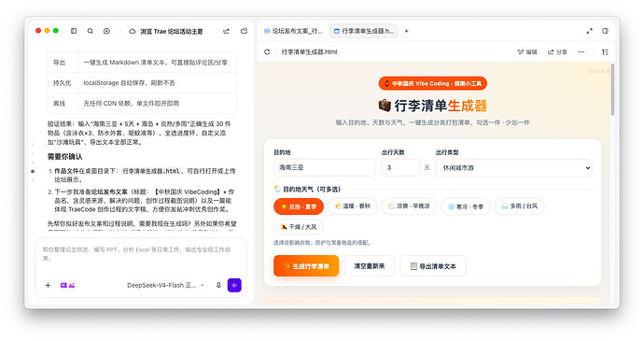Select the 干燥/大风 weather chip
Viewport: 644px width, 341px height.
[x=299, y=227]
